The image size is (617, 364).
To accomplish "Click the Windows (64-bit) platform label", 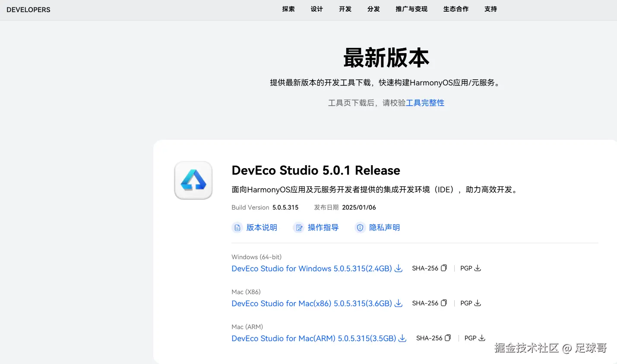I will [x=256, y=257].
